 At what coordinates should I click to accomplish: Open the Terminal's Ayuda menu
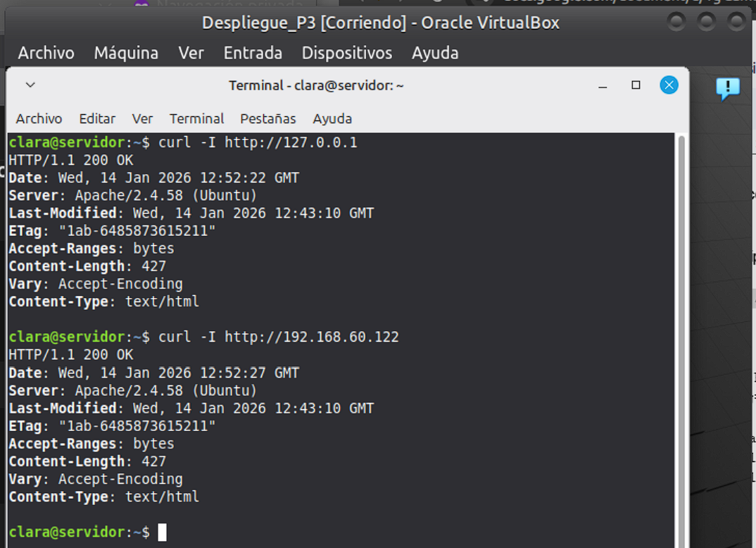332,118
